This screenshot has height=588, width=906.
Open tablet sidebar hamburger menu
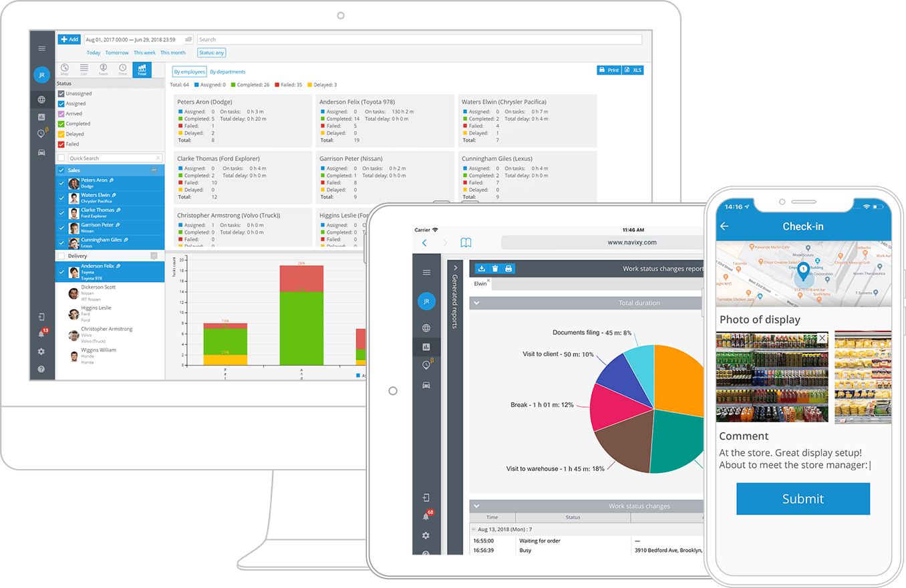click(426, 273)
